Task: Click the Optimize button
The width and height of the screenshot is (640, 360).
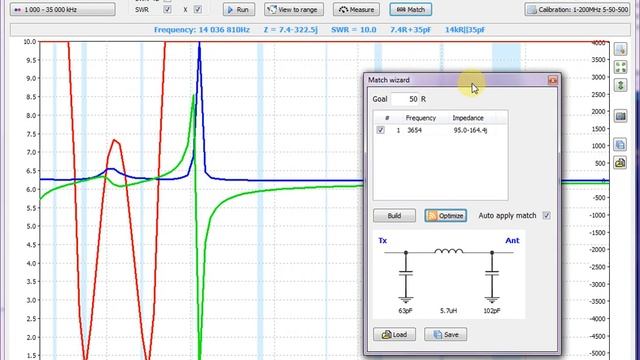Action: coord(446,216)
